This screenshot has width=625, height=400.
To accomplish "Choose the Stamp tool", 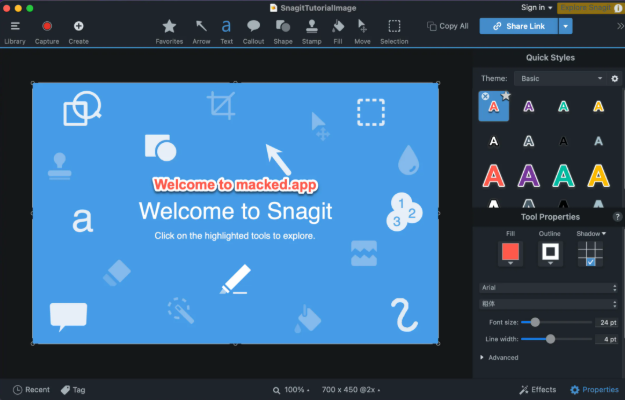I will [311, 30].
